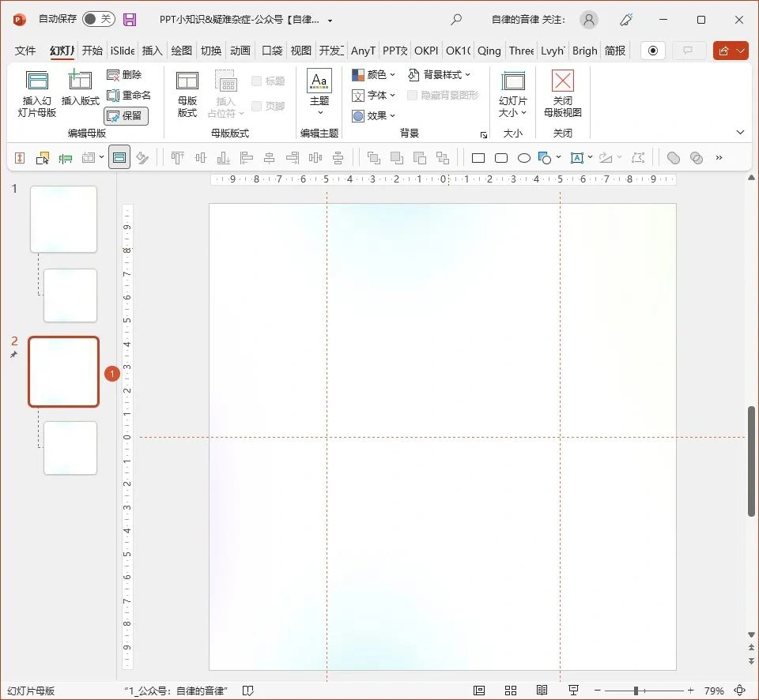
Task: Toggle the Preserve (保留) master option
Action: (x=126, y=115)
